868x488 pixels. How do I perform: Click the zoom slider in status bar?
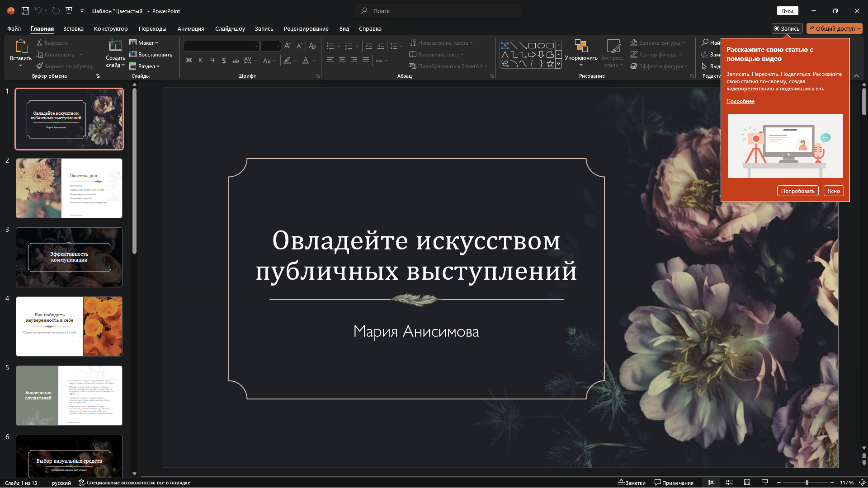pos(807,483)
